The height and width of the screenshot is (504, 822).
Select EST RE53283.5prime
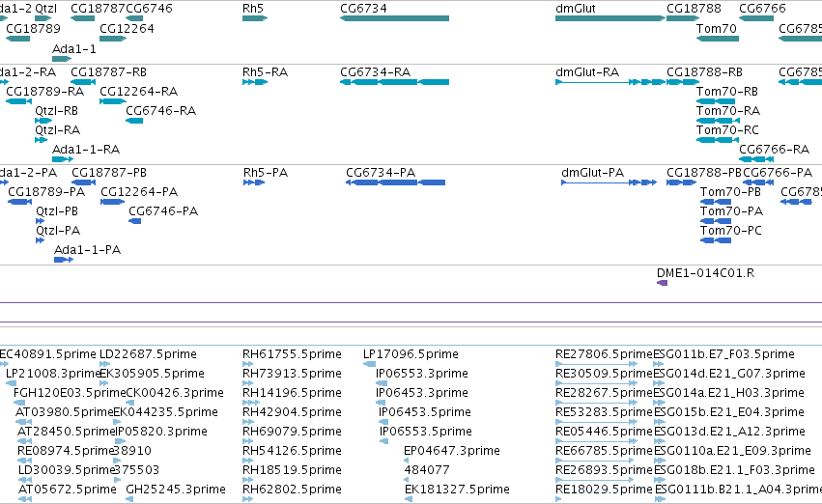point(604,413)
